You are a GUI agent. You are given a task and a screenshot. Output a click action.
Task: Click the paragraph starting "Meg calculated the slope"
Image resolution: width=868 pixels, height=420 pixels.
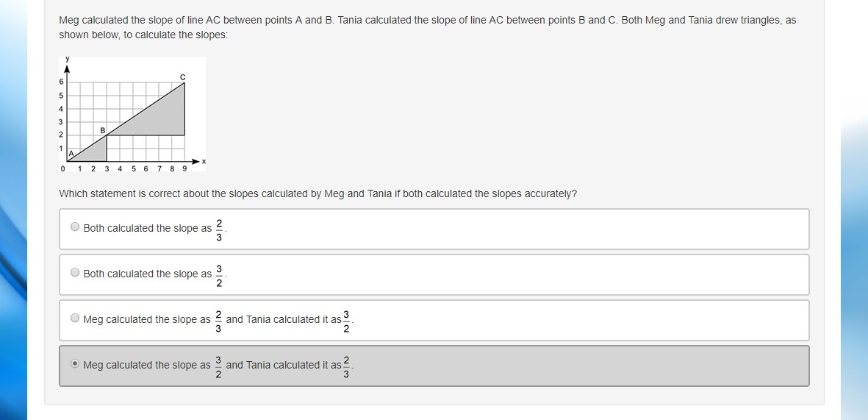click(x=427, y=27)
